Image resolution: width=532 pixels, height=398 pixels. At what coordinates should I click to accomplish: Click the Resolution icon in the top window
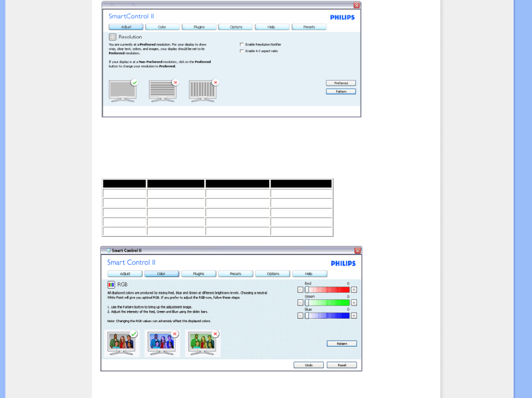[x=112, y=37]
